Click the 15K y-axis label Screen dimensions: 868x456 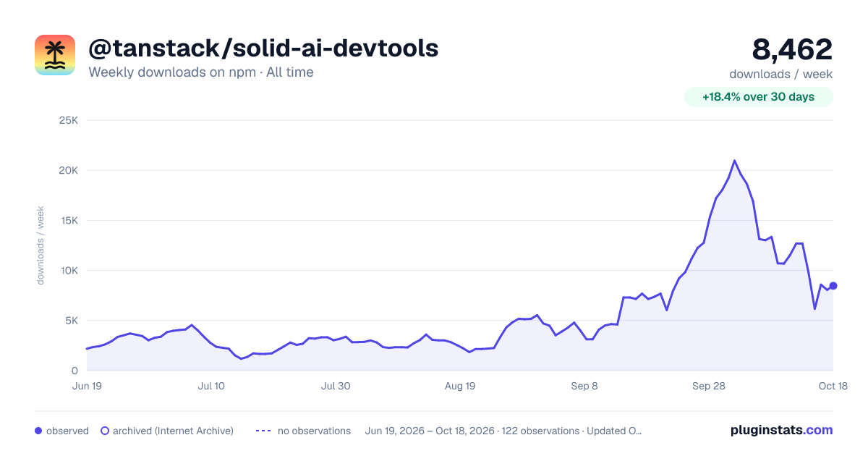(x=69, y=220)
